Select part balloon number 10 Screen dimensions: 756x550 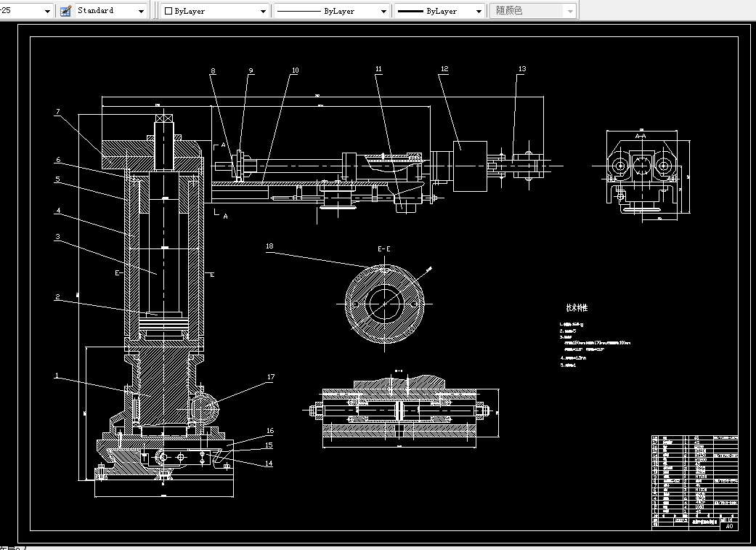coord(295,70)
